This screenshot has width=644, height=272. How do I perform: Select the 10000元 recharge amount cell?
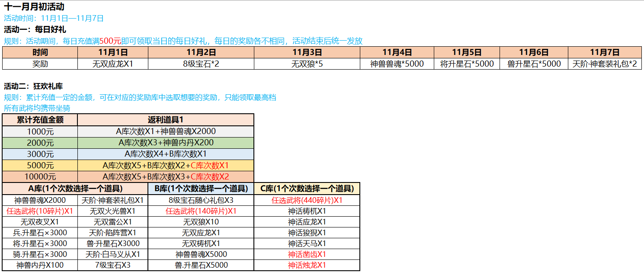40,176
